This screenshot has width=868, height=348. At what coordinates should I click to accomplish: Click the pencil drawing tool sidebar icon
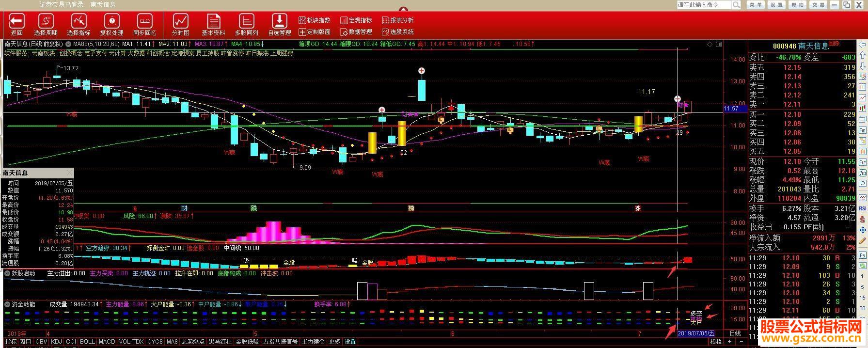tap(863, 240)
